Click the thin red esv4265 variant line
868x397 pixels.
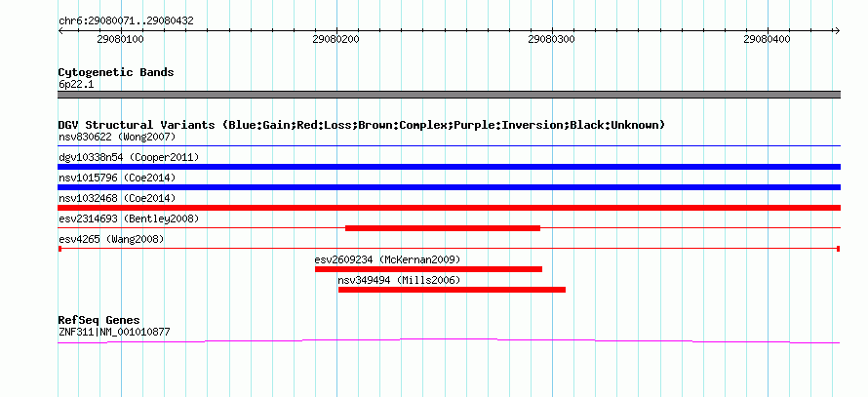449,249
